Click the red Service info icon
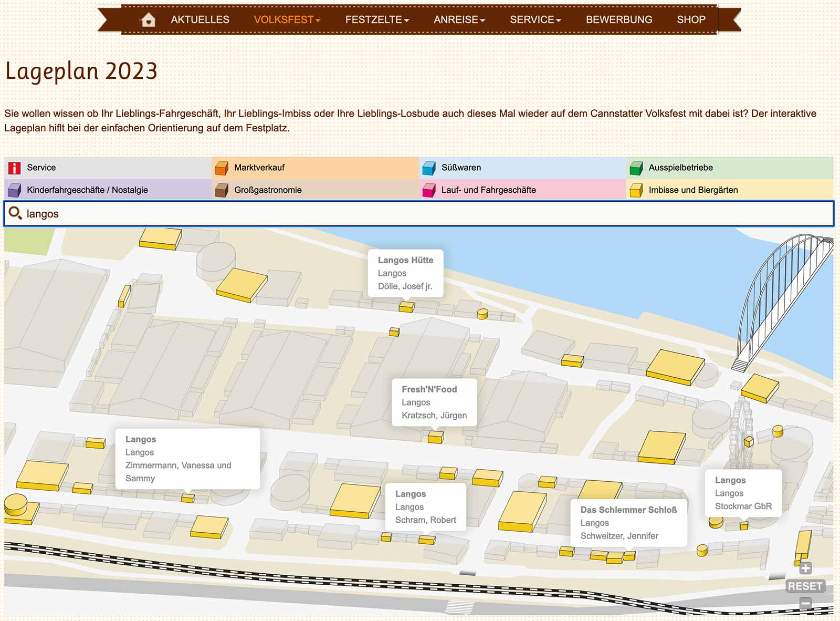Screen dimensions: 840x621 coord(15,168)
